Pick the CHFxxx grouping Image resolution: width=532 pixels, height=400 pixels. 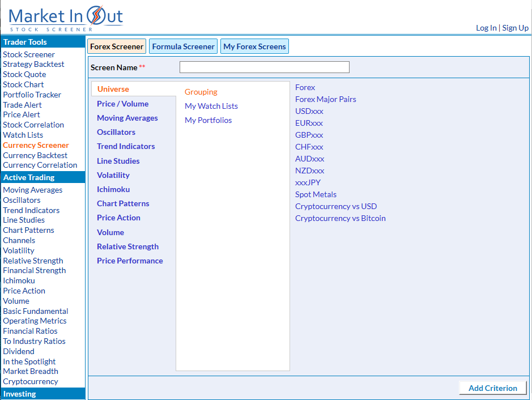click(x=309, y=147)
